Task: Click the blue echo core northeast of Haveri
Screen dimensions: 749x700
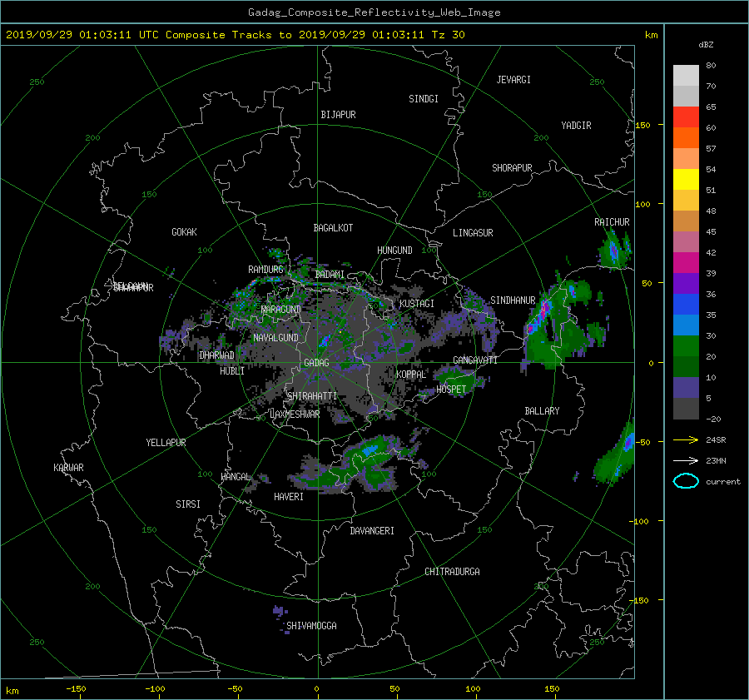Action: coord(370,450)
